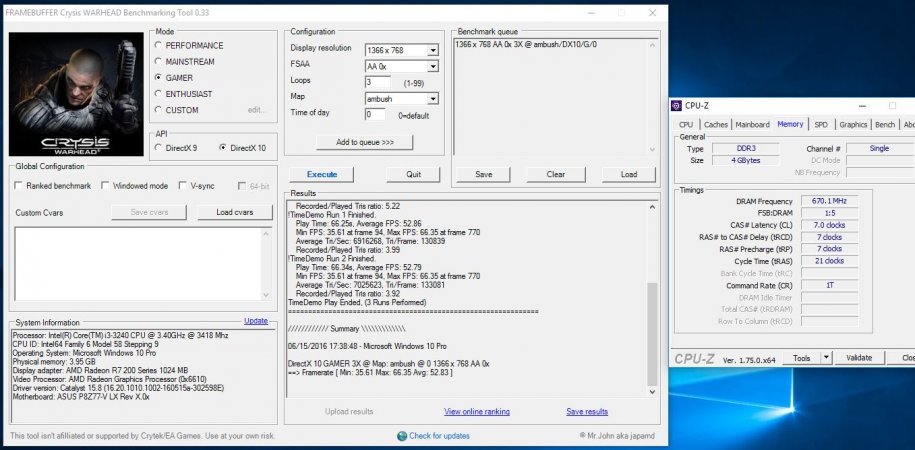
Task: Open the Graphics tab in CPU-Z
Action: tap(853, 124)
